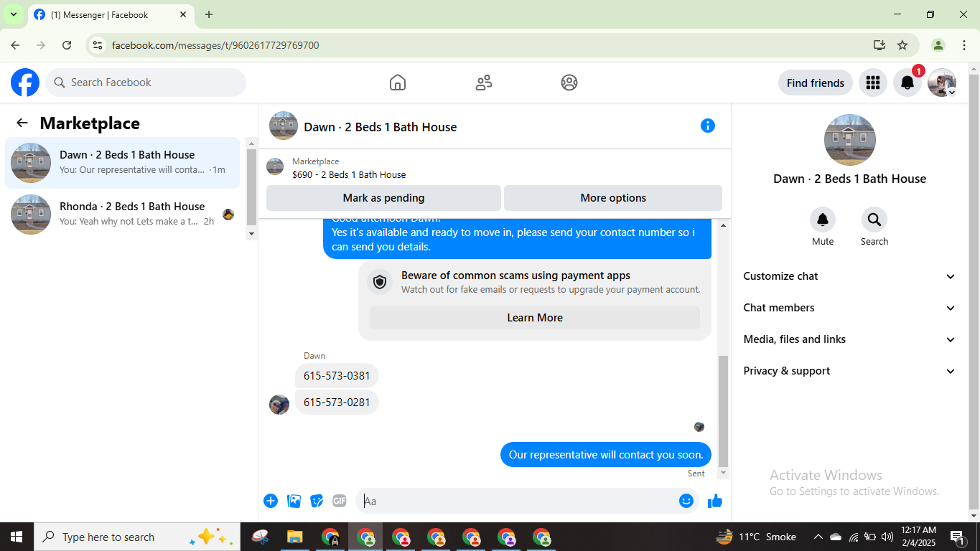Click the Windows taskbar search box
This screenshot has width=980, height=551.
[136, 537]
